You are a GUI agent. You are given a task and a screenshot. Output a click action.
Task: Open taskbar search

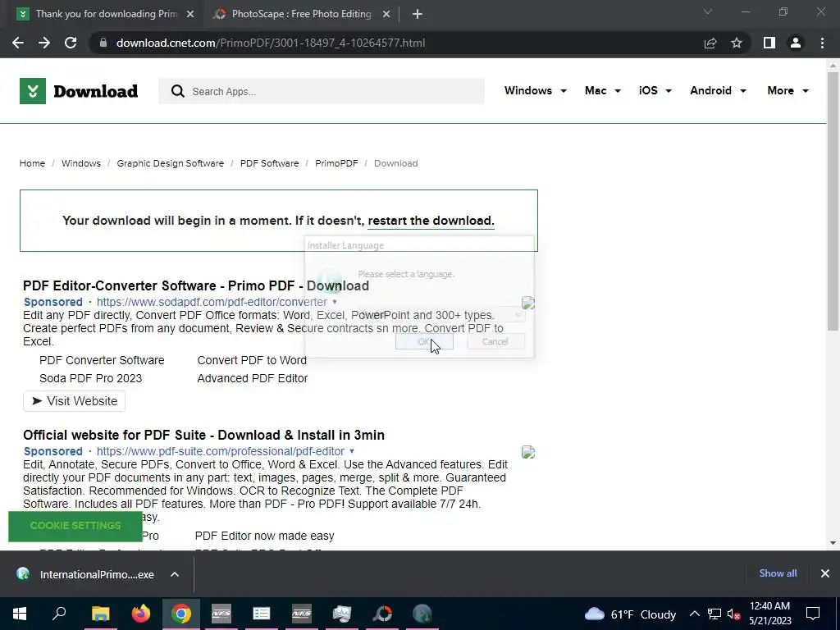(x=59, y=614)
